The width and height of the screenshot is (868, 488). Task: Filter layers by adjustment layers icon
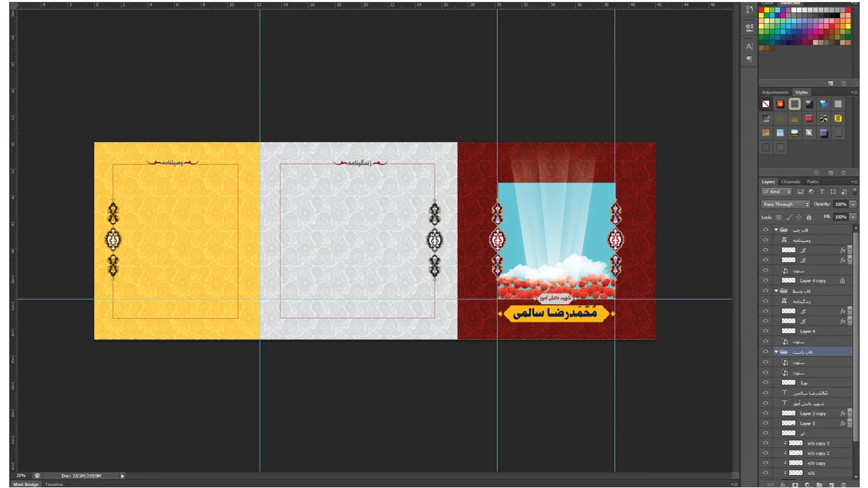point(811,192)
